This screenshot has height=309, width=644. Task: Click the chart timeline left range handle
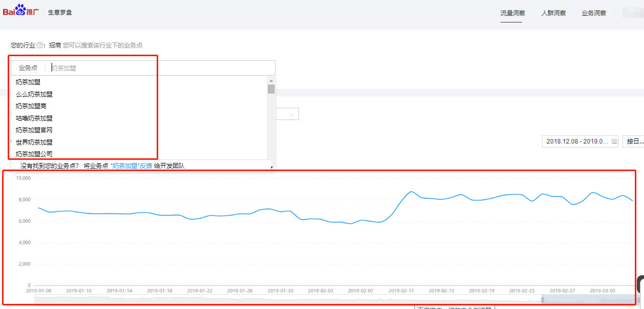pyautogui.click(x=543, y=300)
